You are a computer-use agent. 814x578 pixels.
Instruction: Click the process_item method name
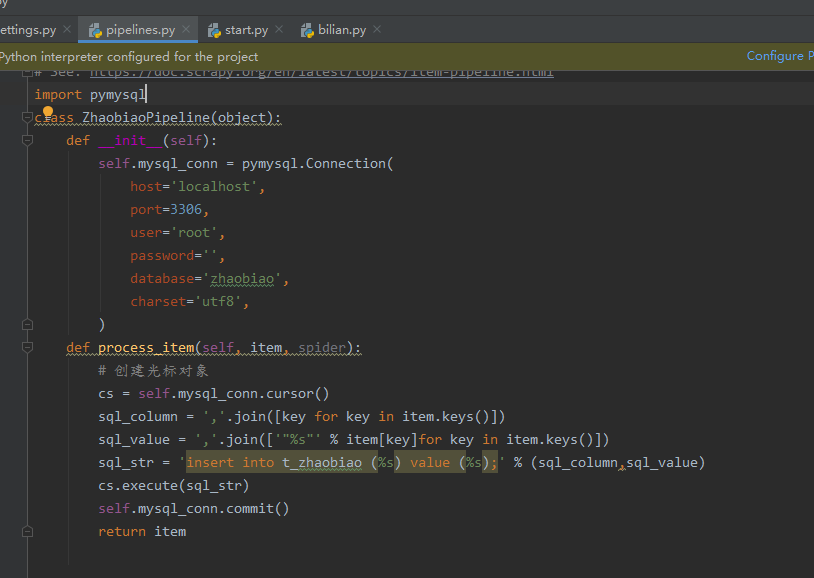coord(146,347)
